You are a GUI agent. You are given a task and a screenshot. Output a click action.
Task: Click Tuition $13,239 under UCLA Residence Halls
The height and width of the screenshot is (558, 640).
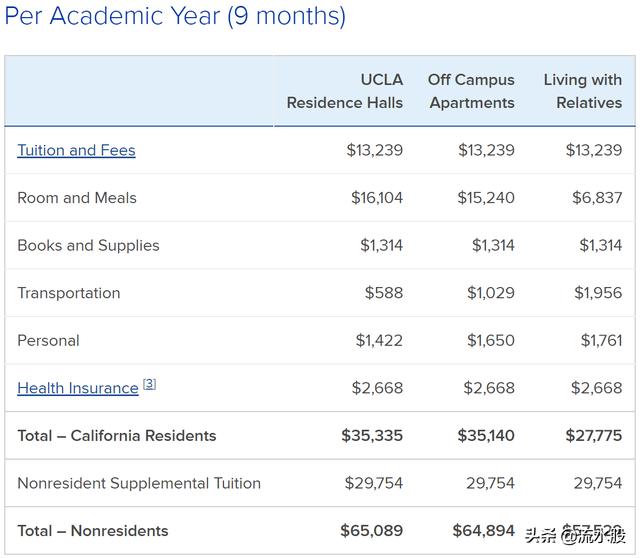point(375,150)
